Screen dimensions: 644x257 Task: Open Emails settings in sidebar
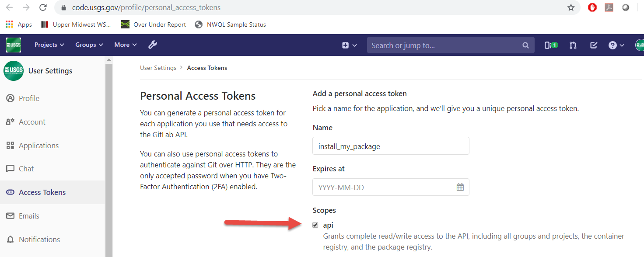29,216
